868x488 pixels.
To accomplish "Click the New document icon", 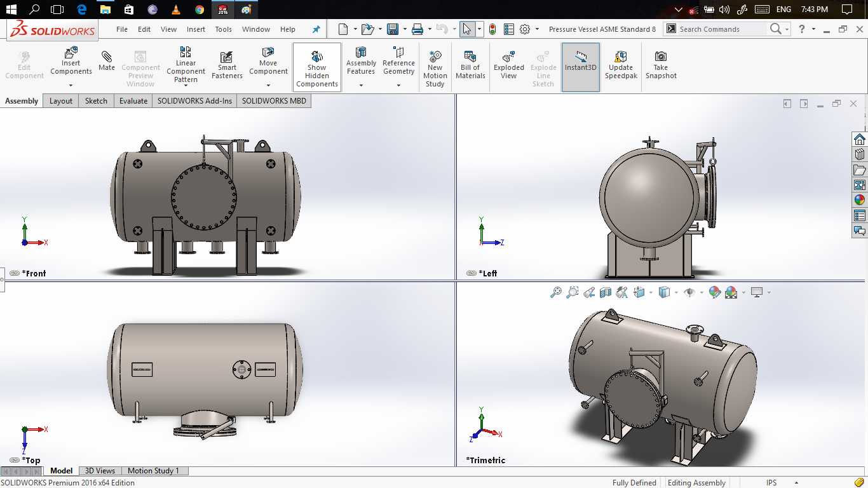I will click(343, 29).
